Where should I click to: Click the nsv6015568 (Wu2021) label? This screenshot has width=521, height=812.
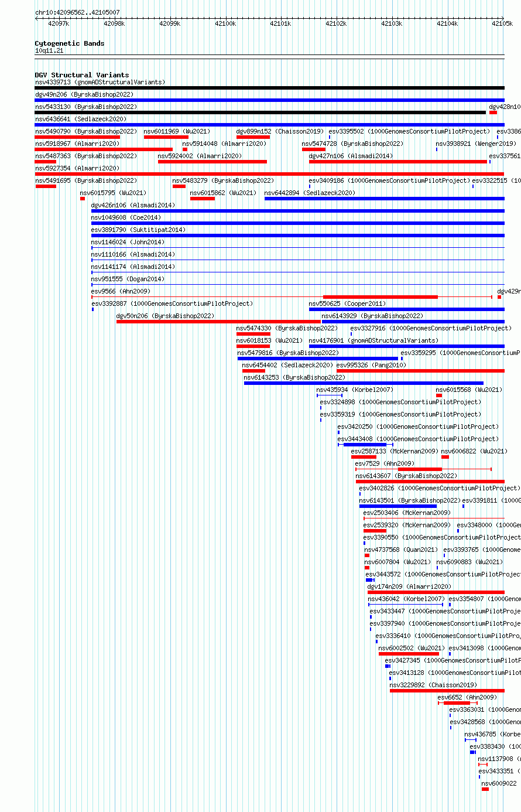pyautogui.click(x=469, y=390)
